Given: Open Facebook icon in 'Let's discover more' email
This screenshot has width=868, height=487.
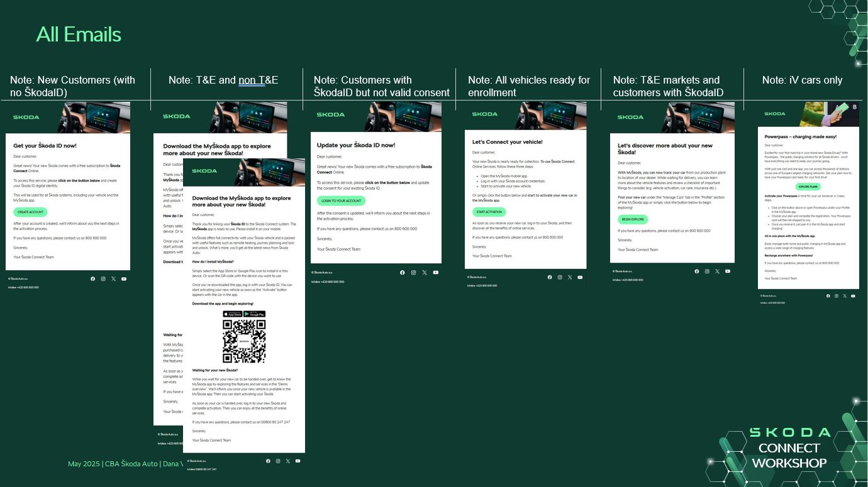Looking at the screenshot, I should (696, 271).
